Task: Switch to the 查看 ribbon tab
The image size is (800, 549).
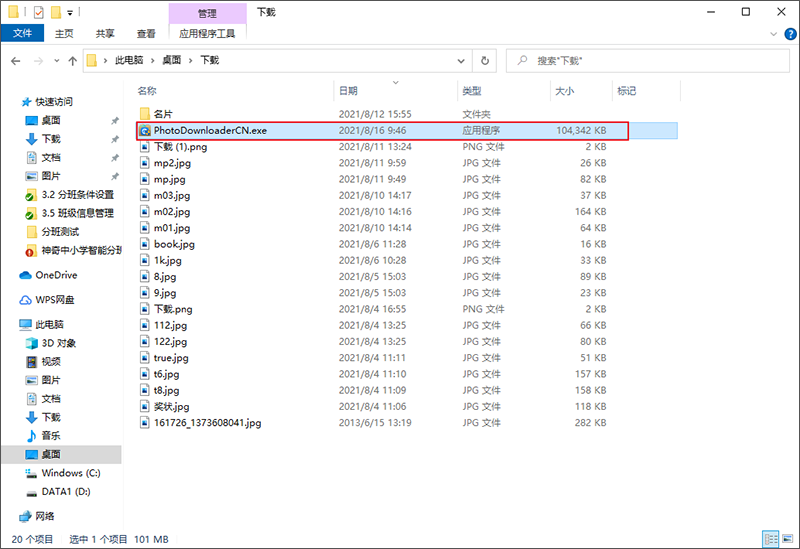Action: (146, 33)
